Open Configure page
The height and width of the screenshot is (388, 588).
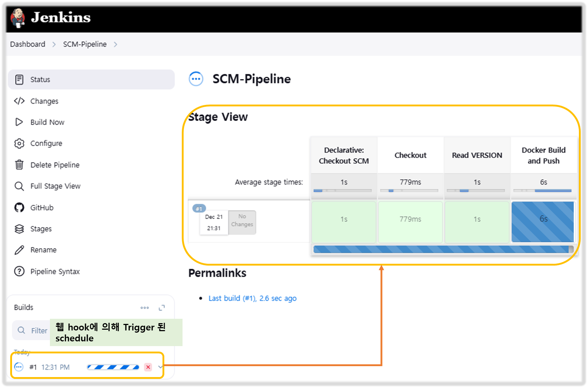[x=46, y=144]
